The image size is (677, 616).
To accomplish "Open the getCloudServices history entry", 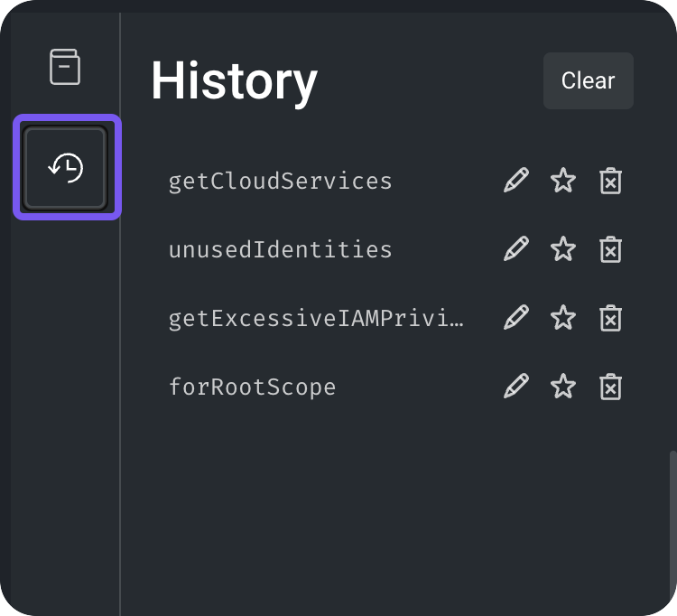I will coord(281,181).
